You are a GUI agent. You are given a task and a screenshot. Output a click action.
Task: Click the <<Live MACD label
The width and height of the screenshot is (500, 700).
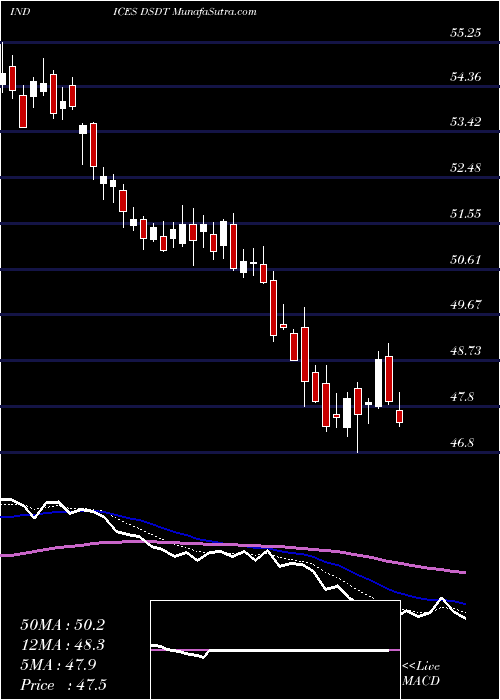coord(421,674)
